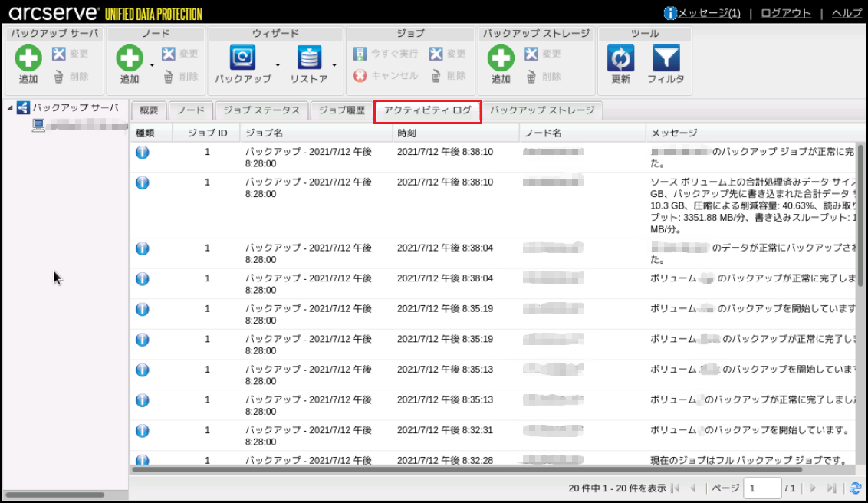Open the バックアップ wizard icon
The width and height of the screenshot is (868, 503).
[242, 59]
